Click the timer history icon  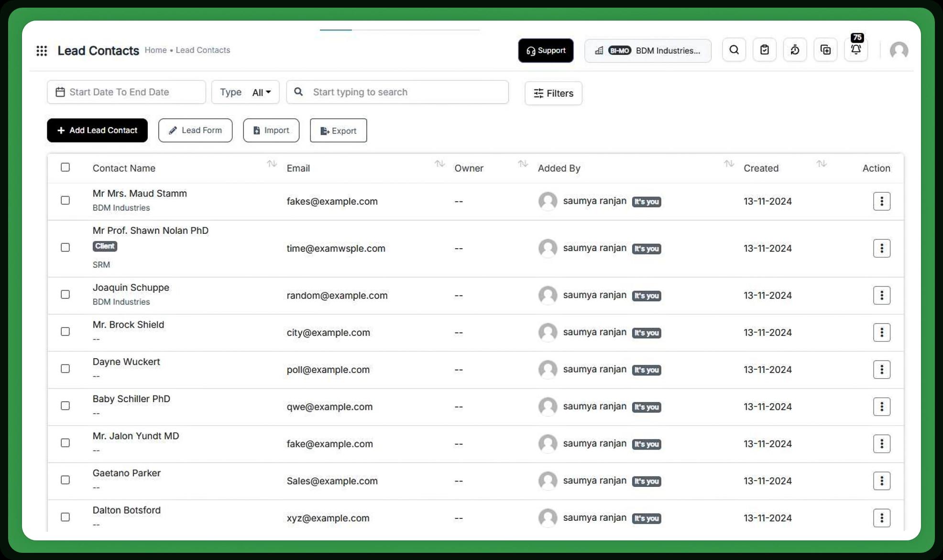tap(795, 50)
